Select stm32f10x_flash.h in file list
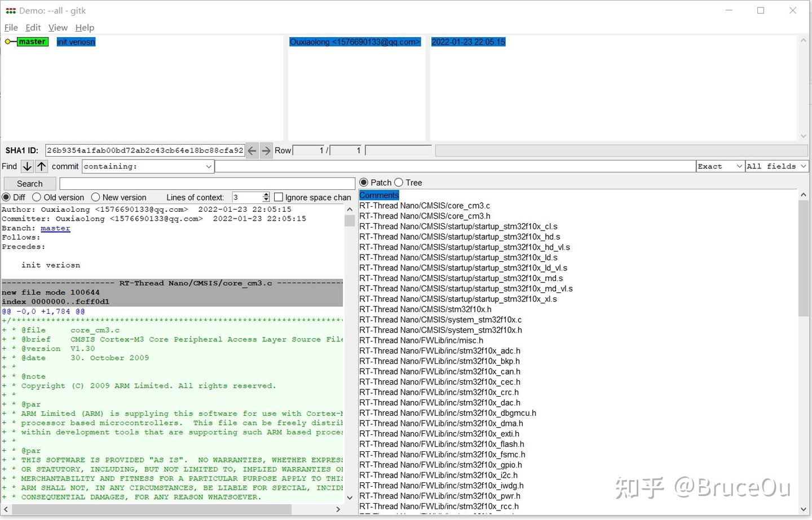812x520 pixels. 442,444
